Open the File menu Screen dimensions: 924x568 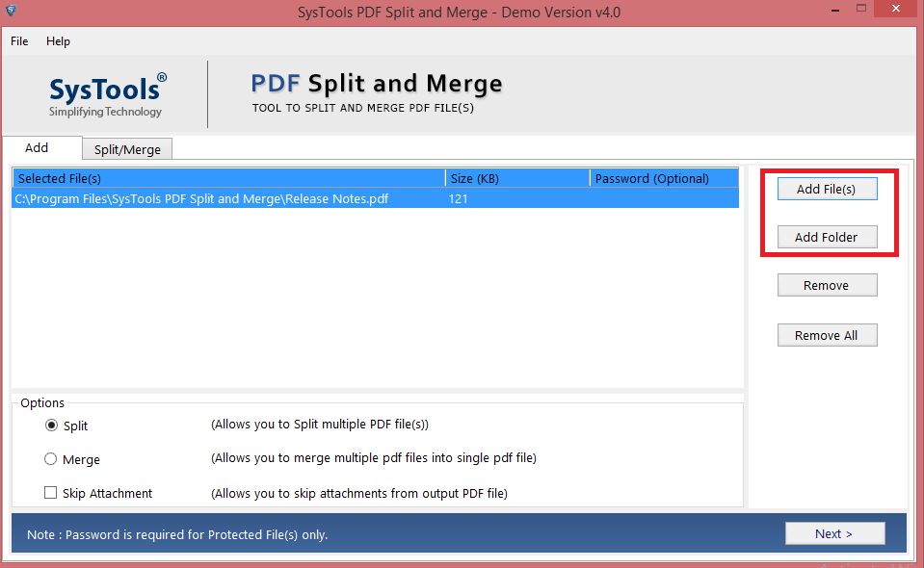click(19, 41)
